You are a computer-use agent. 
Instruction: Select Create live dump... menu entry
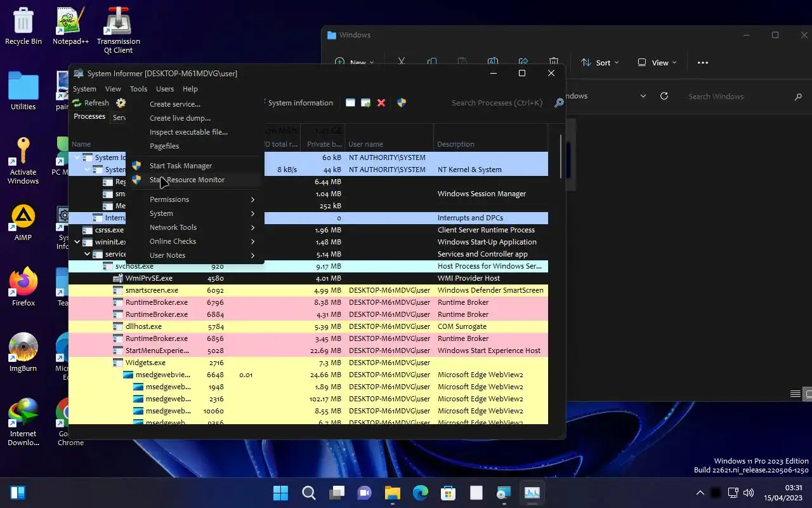[x=195, y=118]
